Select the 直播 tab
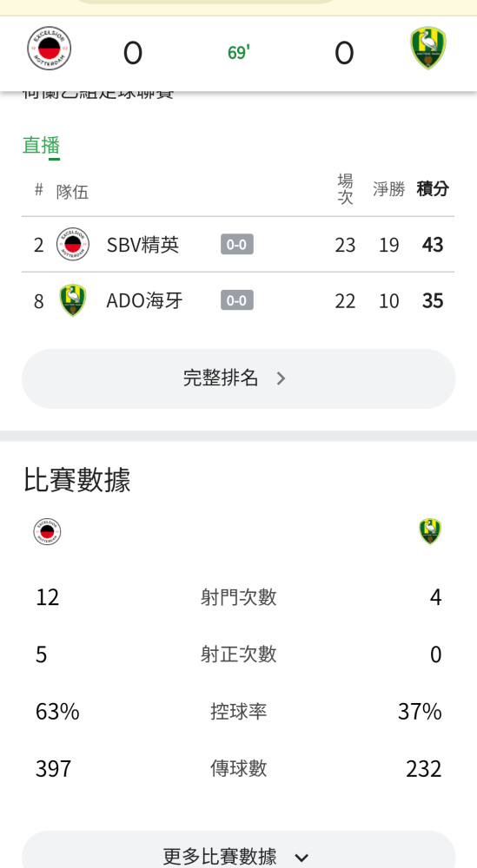This screenshot has height=868, width=477. (x=41, y=146)
